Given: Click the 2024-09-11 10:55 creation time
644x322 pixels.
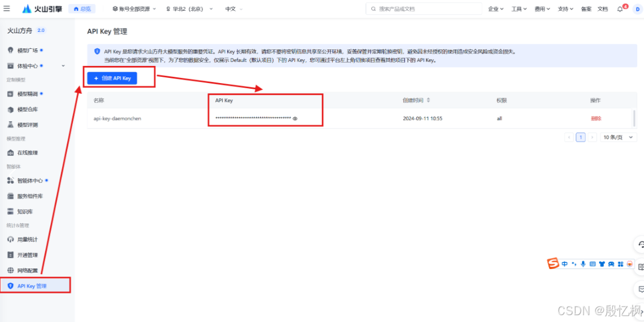Looking at the screenshot, I should click(423, 118).
